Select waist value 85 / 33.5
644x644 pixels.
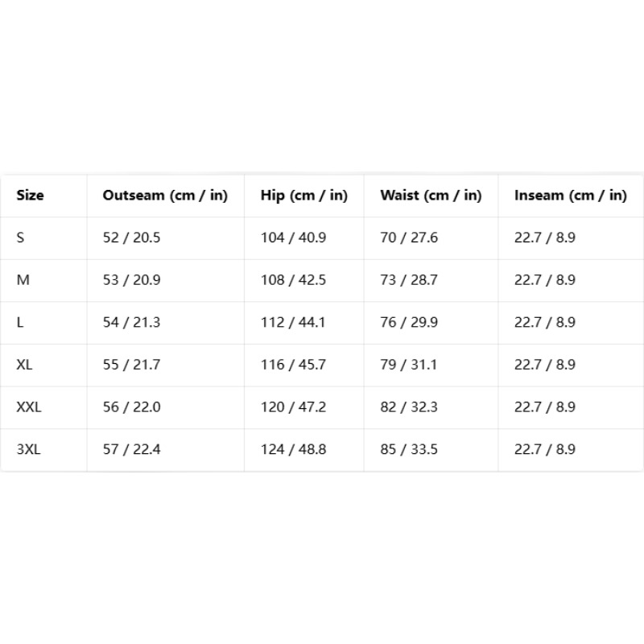(409, 449)
